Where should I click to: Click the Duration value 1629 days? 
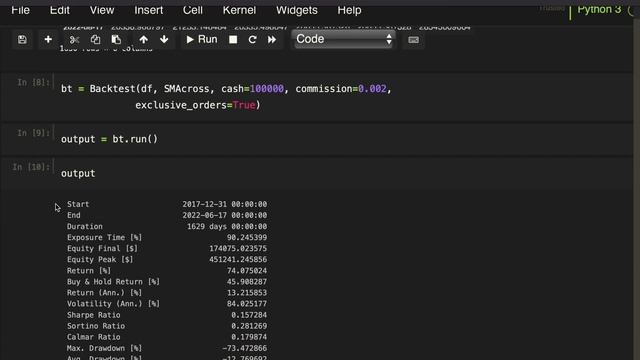pyautogui.click(x=227, y=226)
